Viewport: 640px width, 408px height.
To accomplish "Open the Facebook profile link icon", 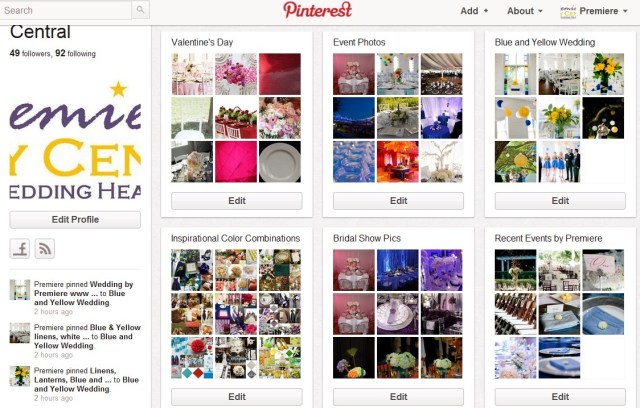I will (20, 248).
